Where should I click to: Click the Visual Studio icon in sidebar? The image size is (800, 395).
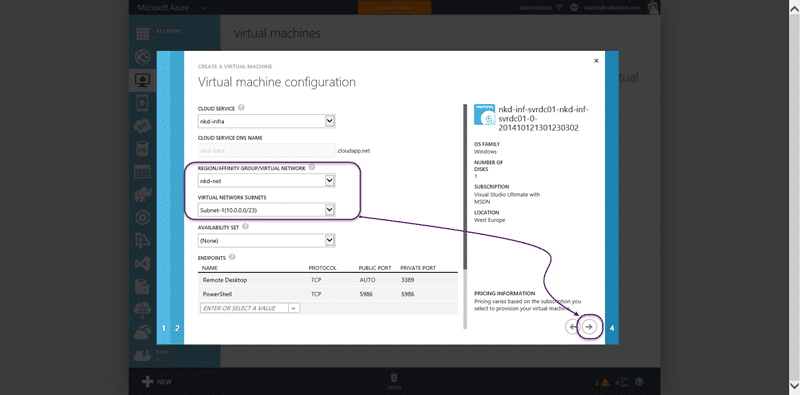tap(142, 264)
